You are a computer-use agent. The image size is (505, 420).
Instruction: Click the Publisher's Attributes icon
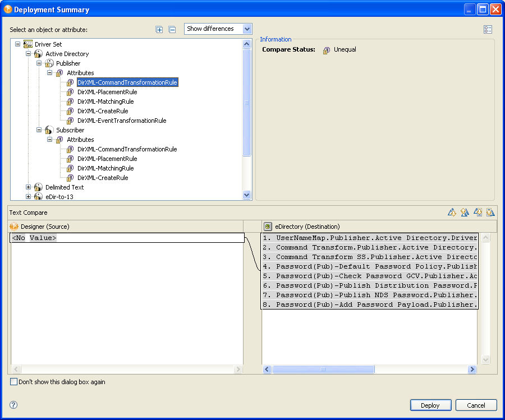pos(59,73)
